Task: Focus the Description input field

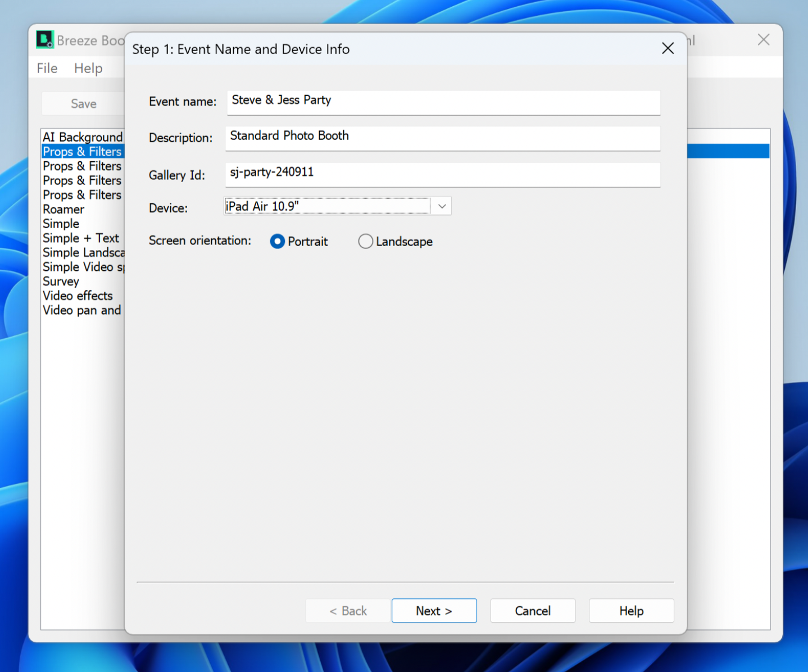Action: point(443,137)
